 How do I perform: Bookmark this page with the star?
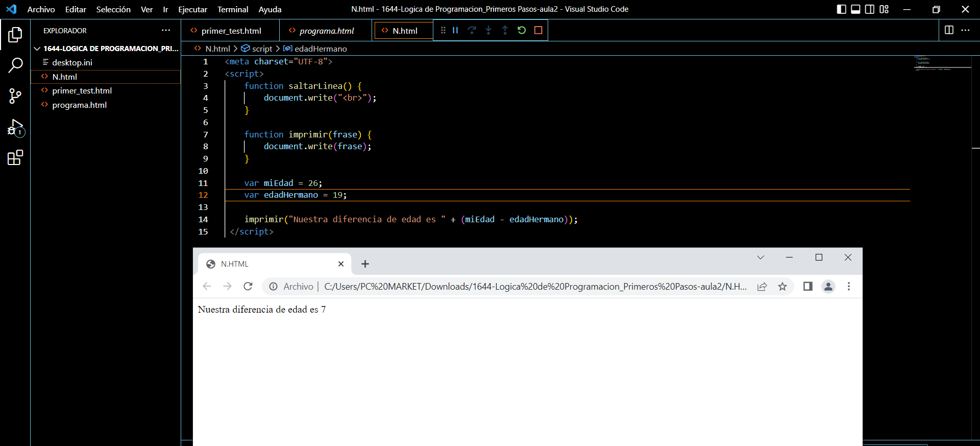(782, 287)
